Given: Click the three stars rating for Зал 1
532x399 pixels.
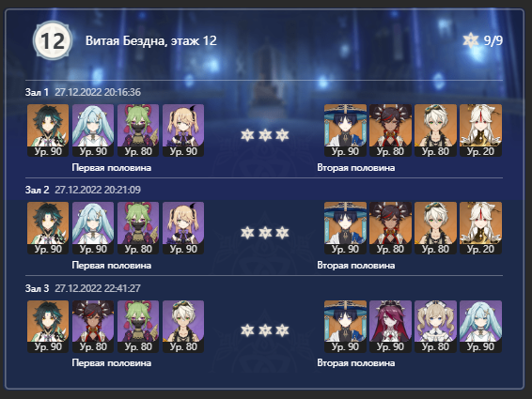Looking at the screenshot, I should [x=265, y=135].
